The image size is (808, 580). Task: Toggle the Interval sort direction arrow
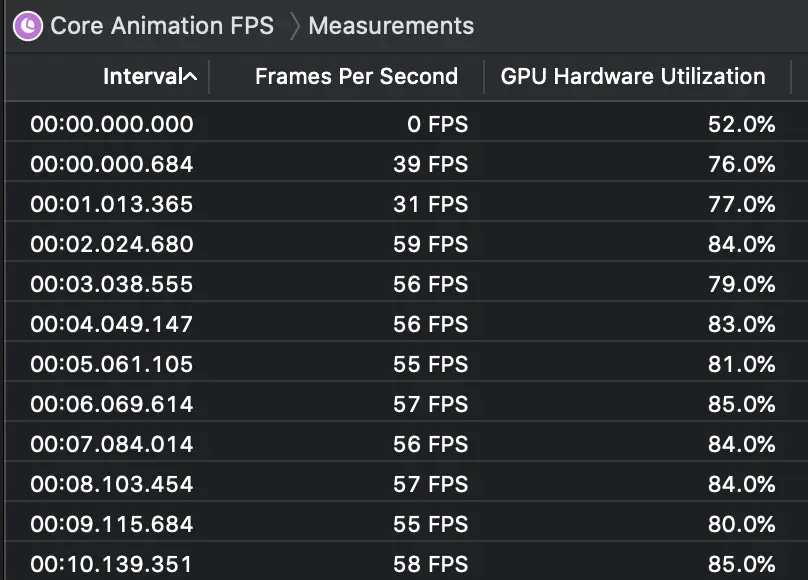point(190,76)
